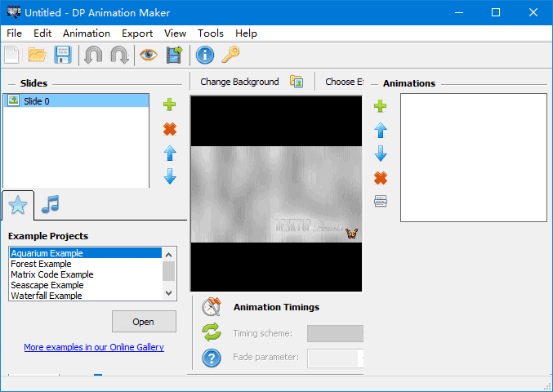
Task: Save project using floppy disk icon
Action: 63,55
